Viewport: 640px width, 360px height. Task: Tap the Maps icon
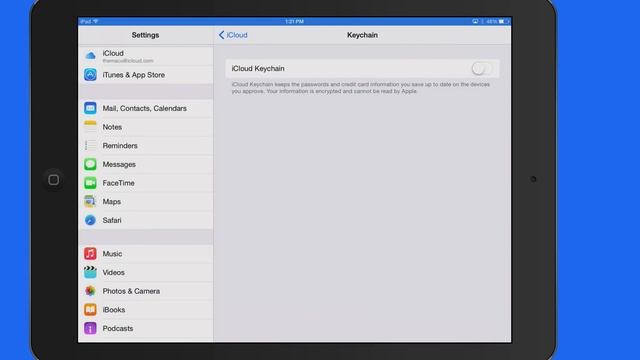(90, 201)
